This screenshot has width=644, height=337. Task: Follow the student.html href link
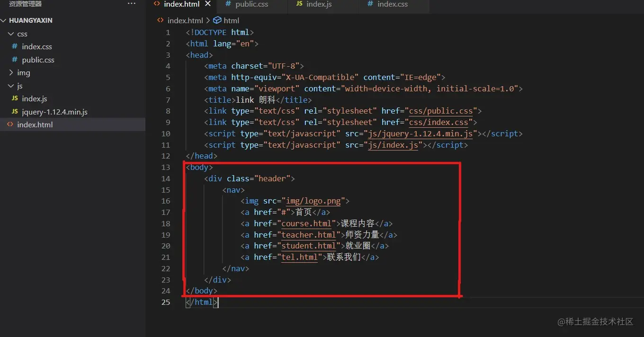[x=309, y=246]
